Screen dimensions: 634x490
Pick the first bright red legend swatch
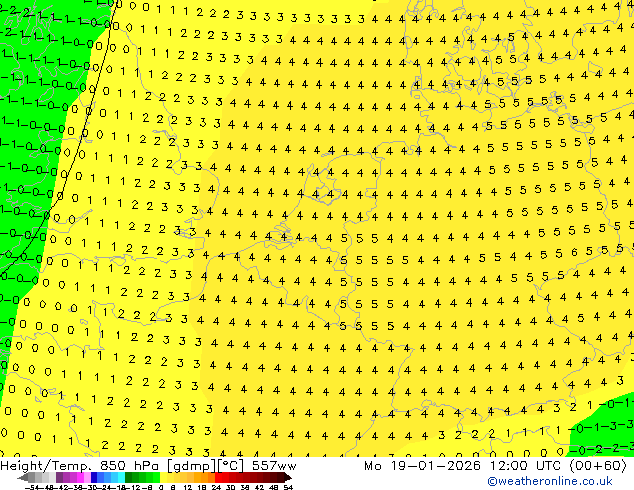(218, 477)
